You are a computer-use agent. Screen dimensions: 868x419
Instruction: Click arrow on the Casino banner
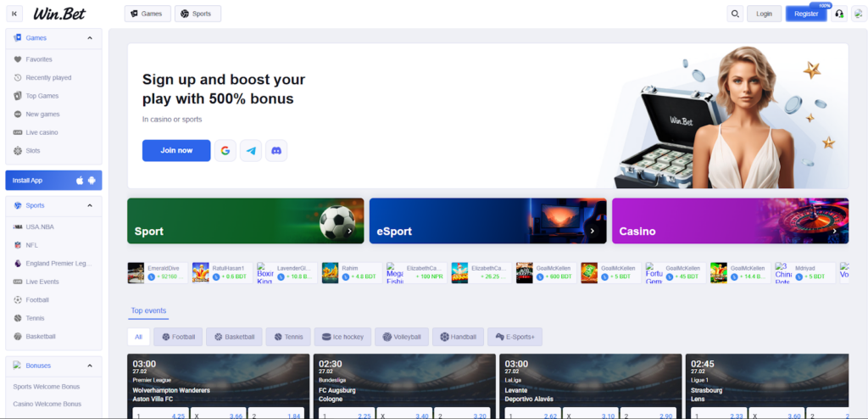click(x=834, y=231)
